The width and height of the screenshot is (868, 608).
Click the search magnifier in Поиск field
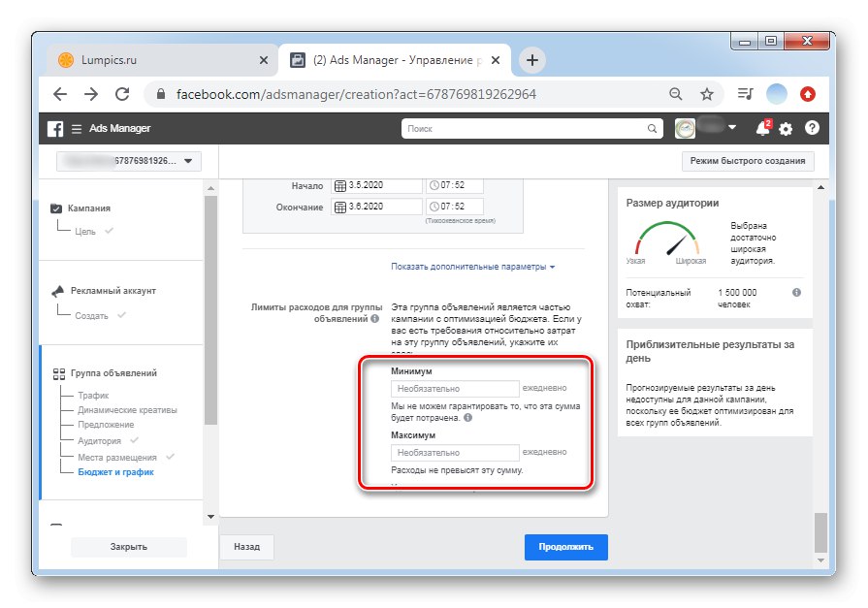[x=652, y=128]
